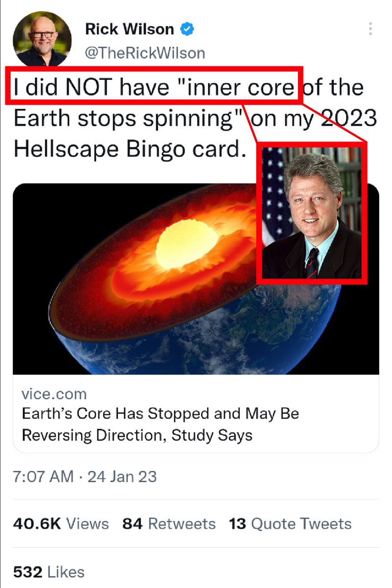This screenshot has height=588, width=392.
Task: Show the 13 Quote Tweets
Action: [x=290, y=523]
